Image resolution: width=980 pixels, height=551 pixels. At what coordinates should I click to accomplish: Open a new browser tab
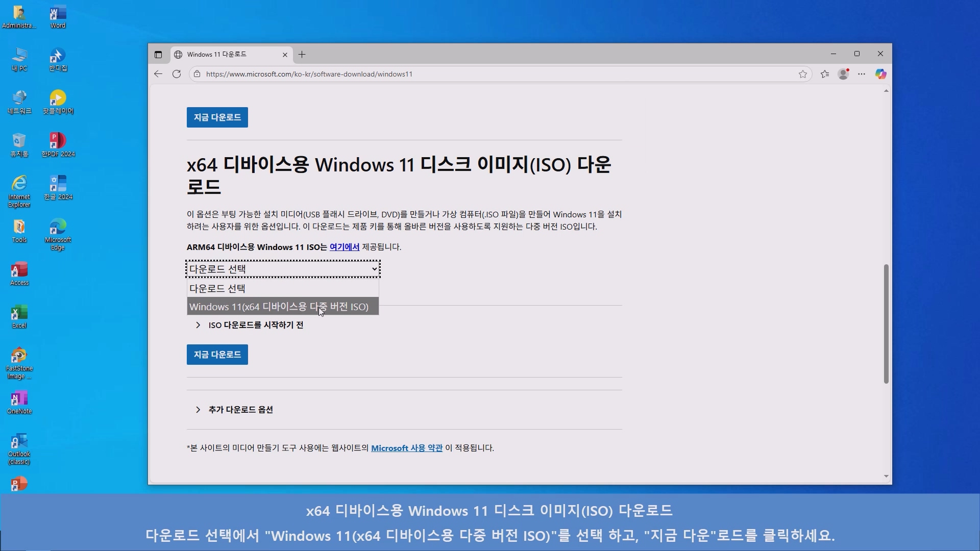tap(302, 55)
